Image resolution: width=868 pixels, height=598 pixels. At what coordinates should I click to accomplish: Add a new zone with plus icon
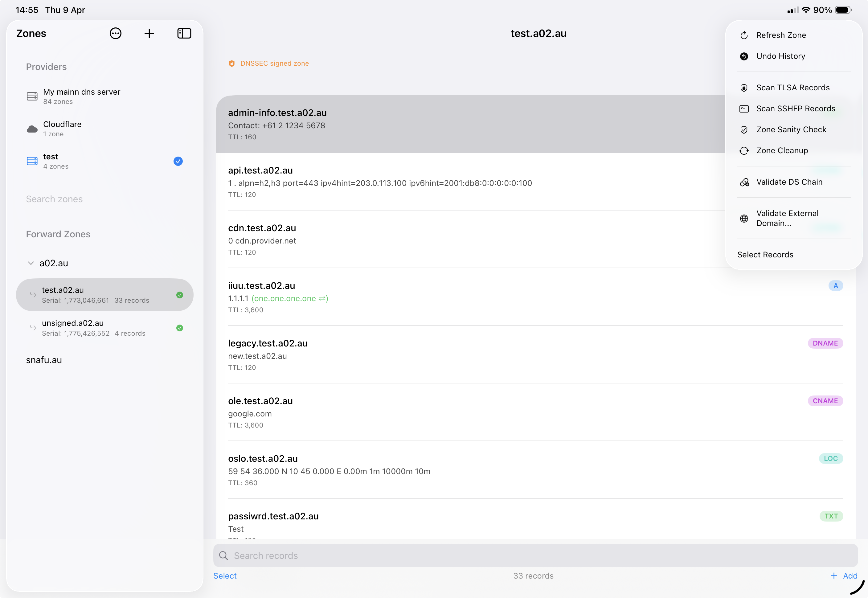(x=149, y=33)
